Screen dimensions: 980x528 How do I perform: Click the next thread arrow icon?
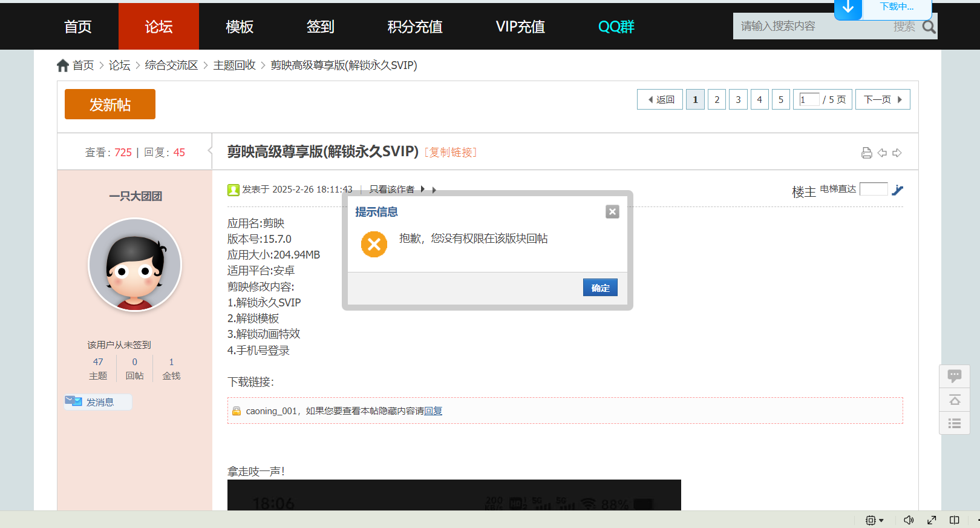[x=897, y=153]
